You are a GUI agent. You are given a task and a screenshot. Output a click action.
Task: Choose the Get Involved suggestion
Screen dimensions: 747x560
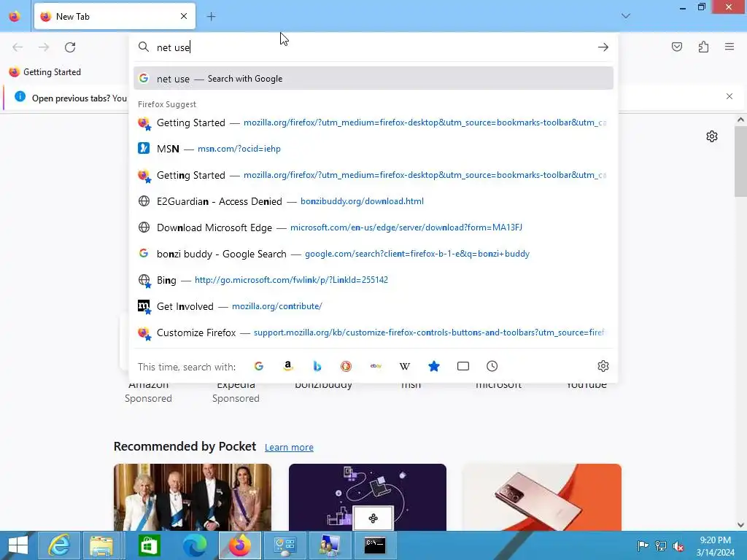(373, 306)
